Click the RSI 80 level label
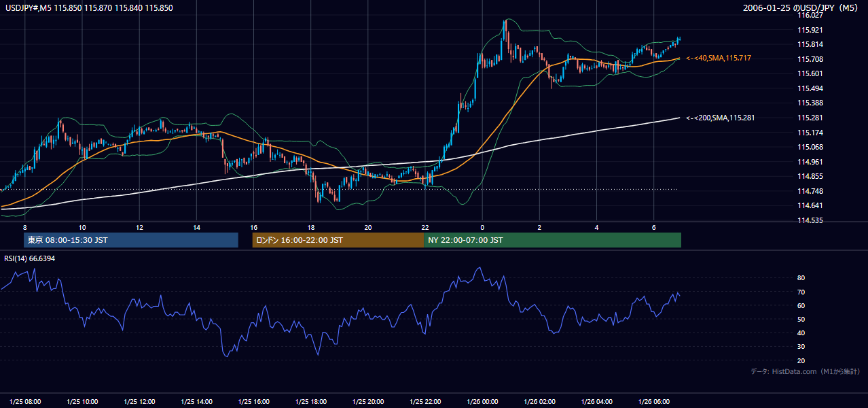 (801, 278)
